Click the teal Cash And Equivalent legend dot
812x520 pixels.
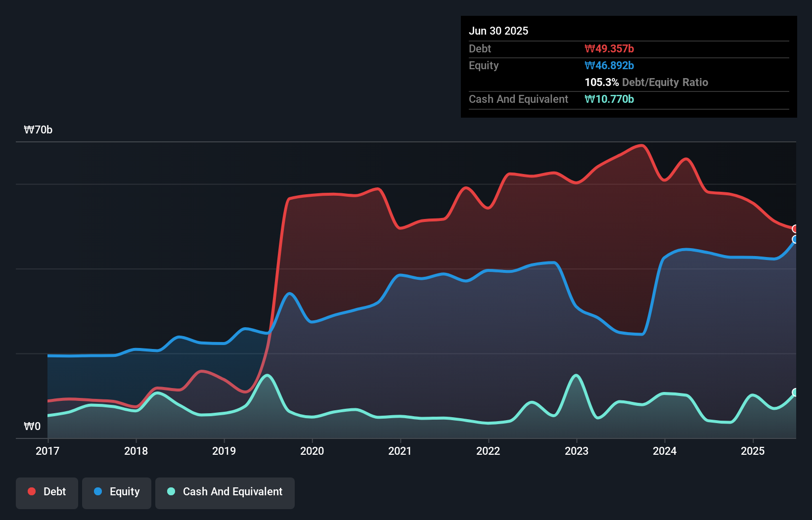click(x=170, y=492)
